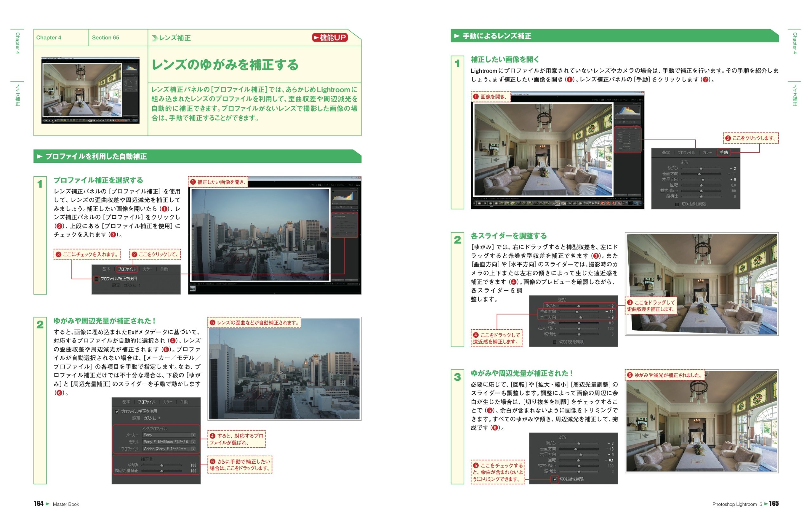Select 基本 tab above the unchecked profile checkbox
This screenshot has height=522, width=812.
click(x=106, y=269)
